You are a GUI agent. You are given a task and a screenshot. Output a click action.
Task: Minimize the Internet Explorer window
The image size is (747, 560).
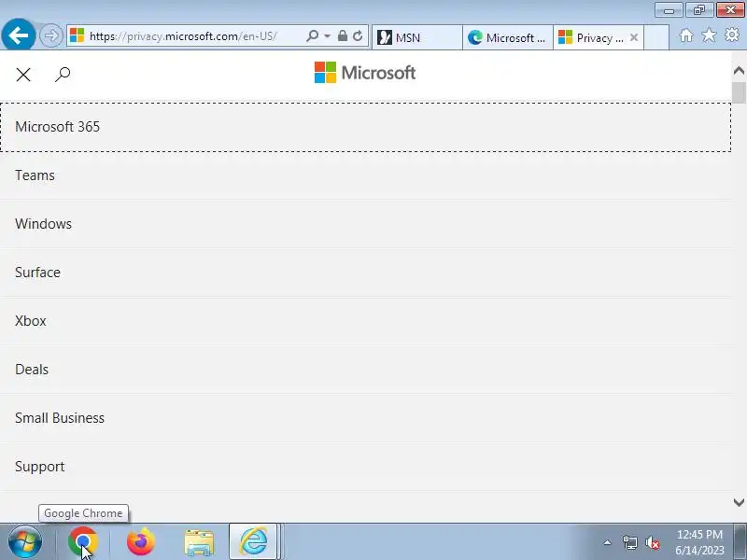click(669, 10)
